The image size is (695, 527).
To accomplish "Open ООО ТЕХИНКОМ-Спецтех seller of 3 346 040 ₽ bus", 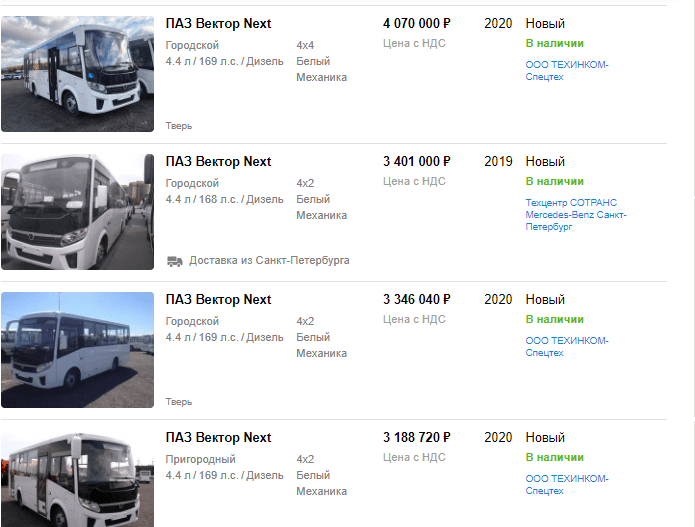I will point(566,347).
